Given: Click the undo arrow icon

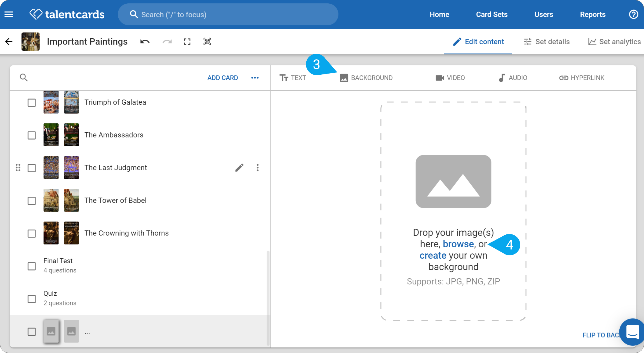Looking at the screenshot, I should coord(145,42).
